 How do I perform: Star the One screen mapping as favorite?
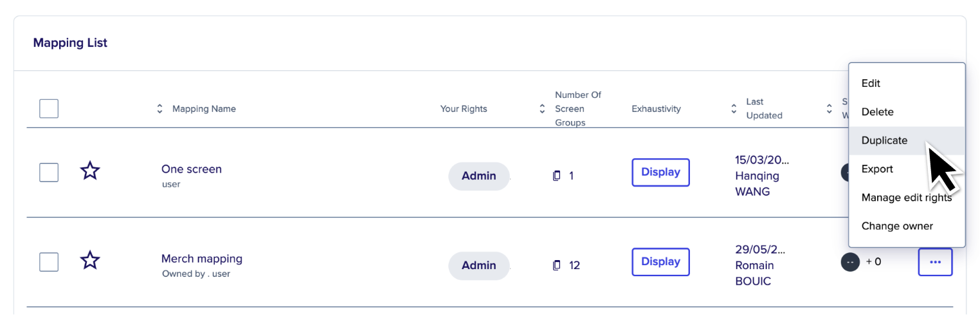90,171
